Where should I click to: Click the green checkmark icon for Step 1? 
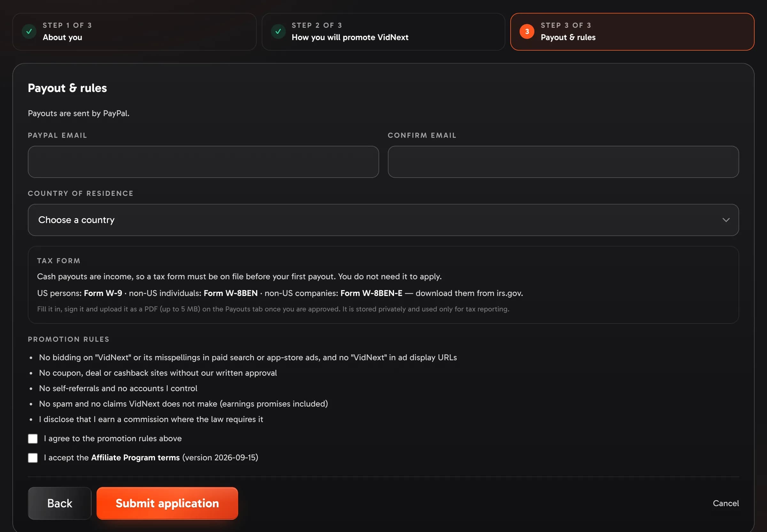tap(29, 31)
